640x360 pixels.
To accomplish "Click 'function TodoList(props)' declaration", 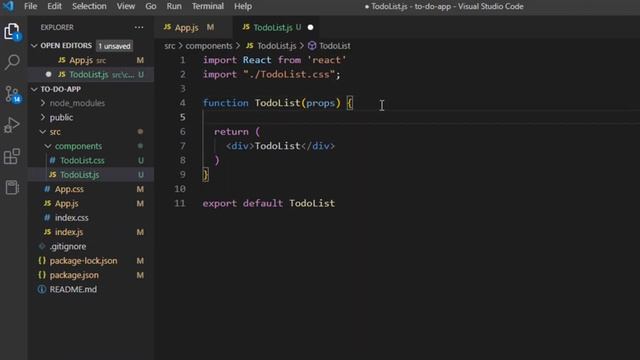I will (271, 103).
